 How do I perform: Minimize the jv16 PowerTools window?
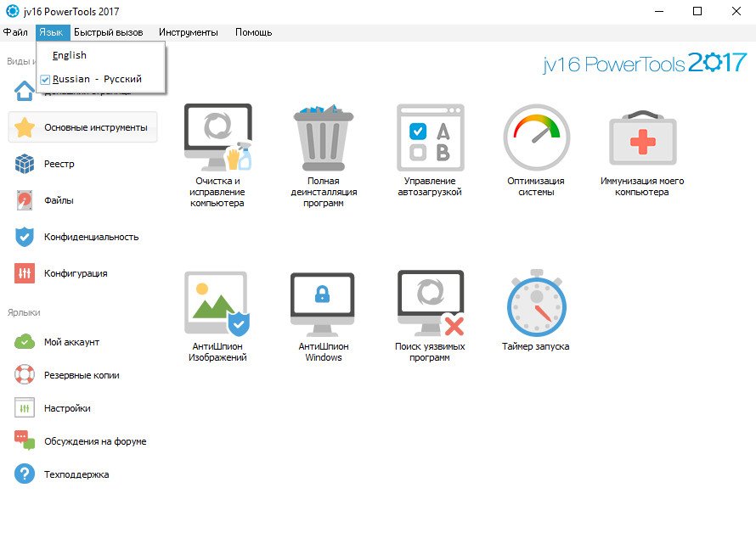tap(659, 11)
